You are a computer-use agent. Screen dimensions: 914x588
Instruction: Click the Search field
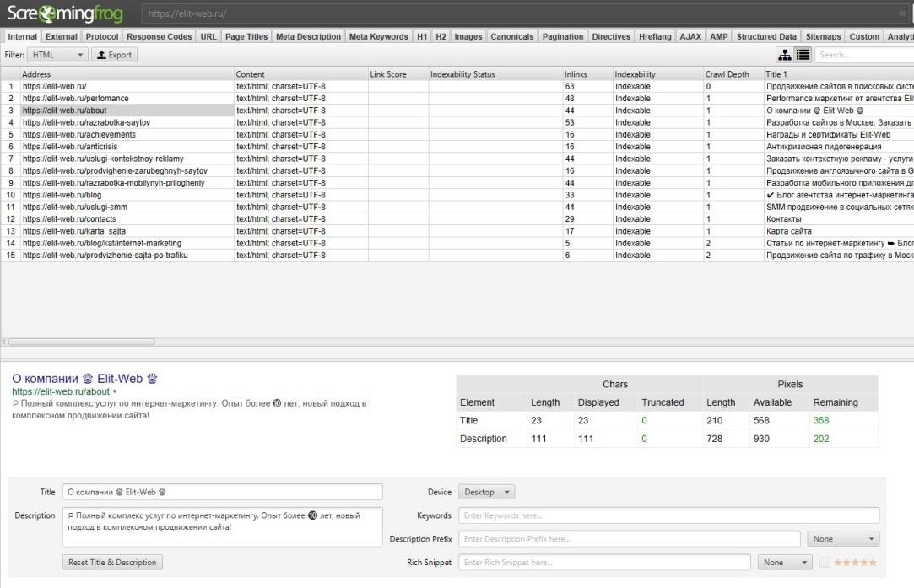[864, 55]
